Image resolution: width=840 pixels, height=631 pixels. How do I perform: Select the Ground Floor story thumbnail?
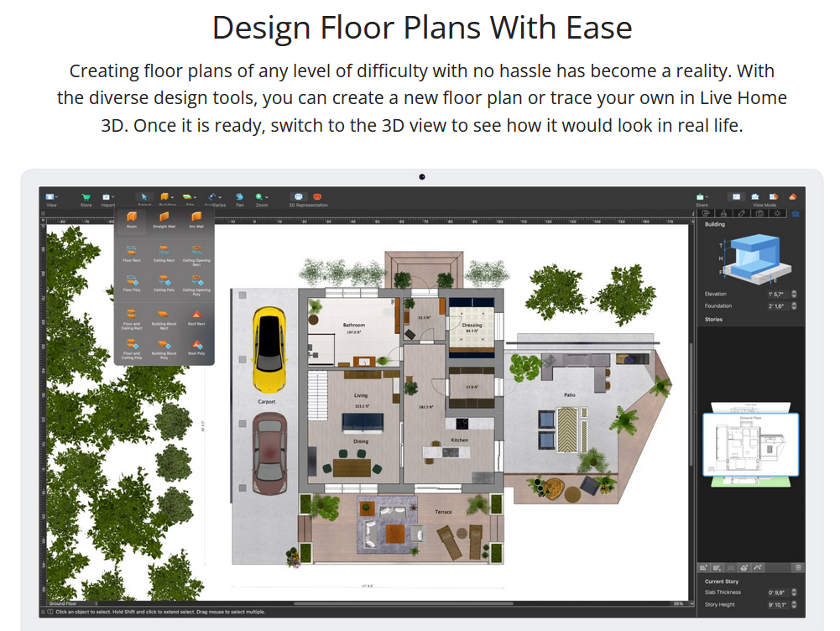click(750, 444)
